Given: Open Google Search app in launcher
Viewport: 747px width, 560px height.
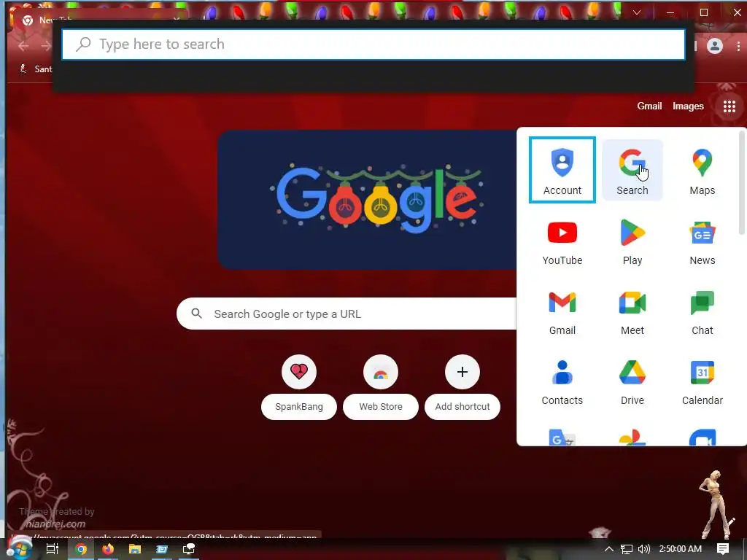Looking at the screenshot, I should [632, 170].
